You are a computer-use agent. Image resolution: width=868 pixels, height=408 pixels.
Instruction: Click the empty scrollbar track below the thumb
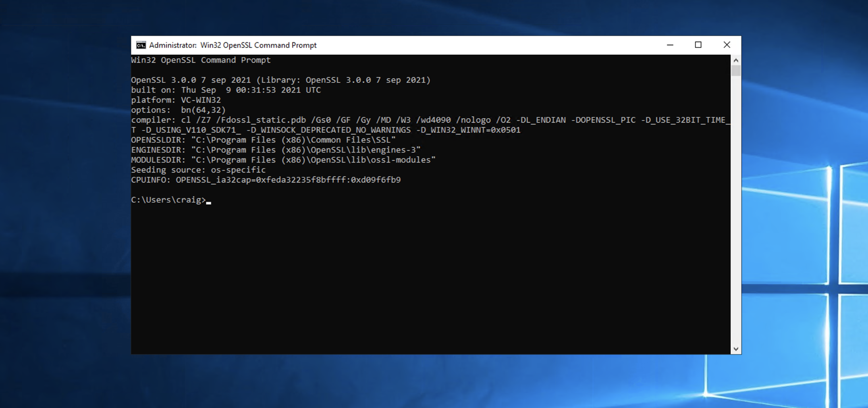pos(736,210)
